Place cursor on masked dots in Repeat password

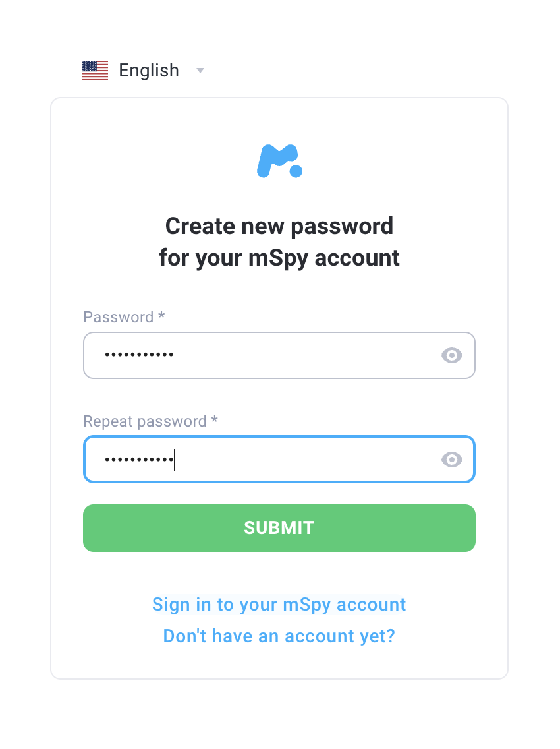tap(139, 460)
